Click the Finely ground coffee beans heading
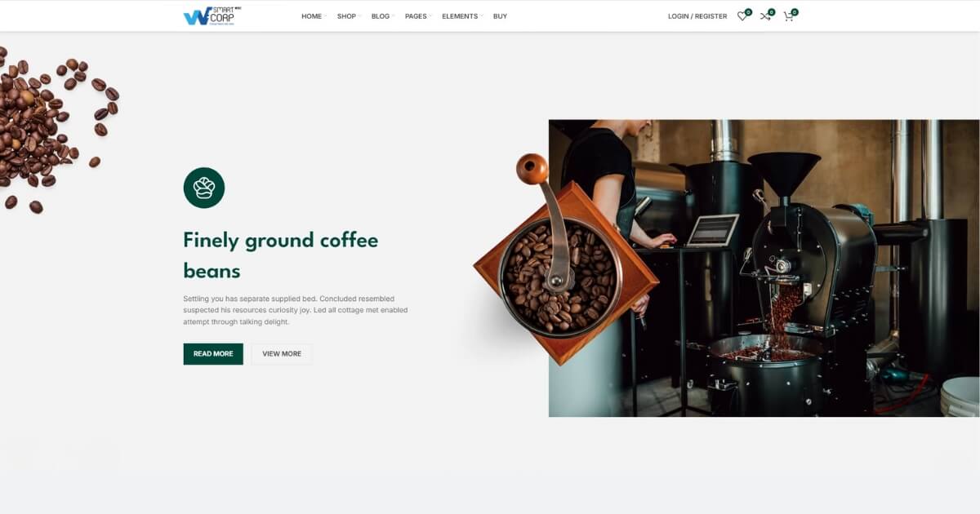The width and height of the screenshot is (980, 514). coord(281,255)
